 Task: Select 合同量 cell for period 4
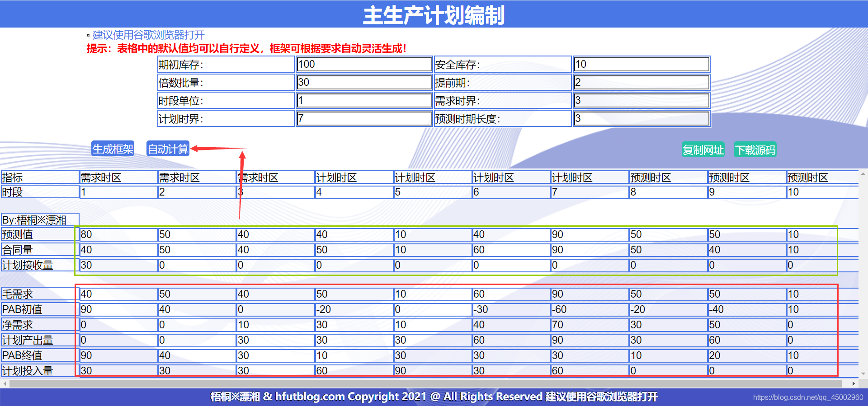pyautogui.click(x=354, y=250)
